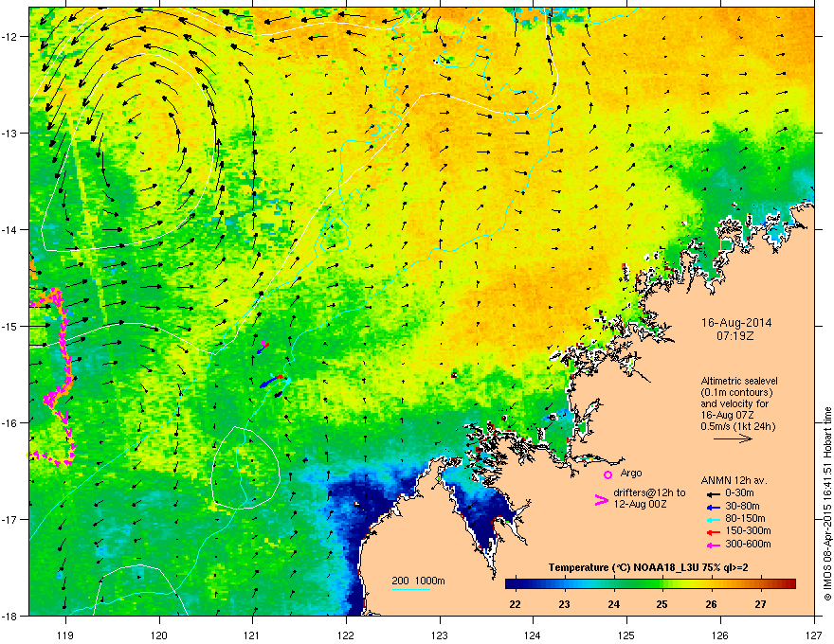
Task: Click the black 0-30m legend arrow
Action: [713, 494]
